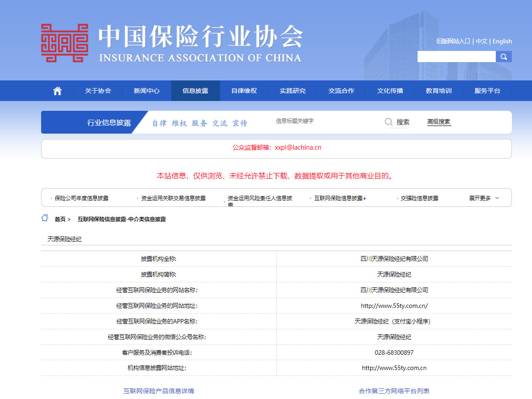
Task: Click the 首页 breadcrumb link
Action: click(x=60, y=219)
